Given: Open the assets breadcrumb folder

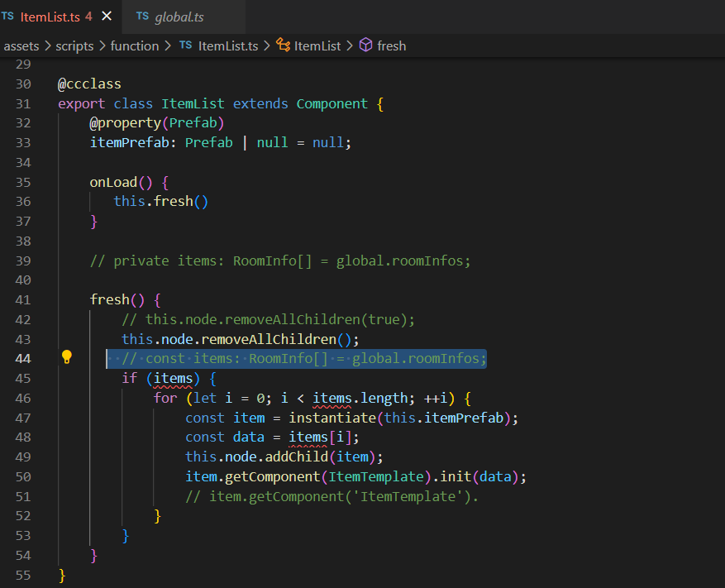Looking at the screenshot, I should pyautogui.click(x=21, y=45).
